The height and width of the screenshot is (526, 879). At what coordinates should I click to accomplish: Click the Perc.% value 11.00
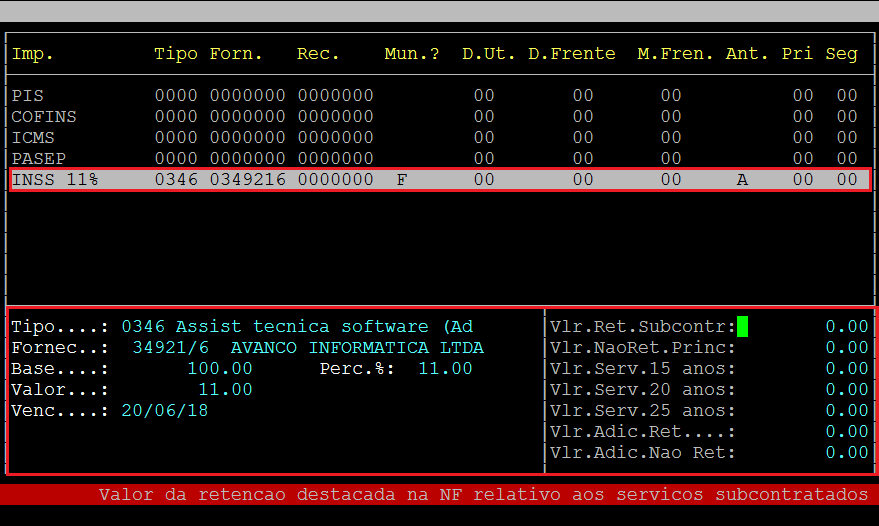[x=445, y=369]
